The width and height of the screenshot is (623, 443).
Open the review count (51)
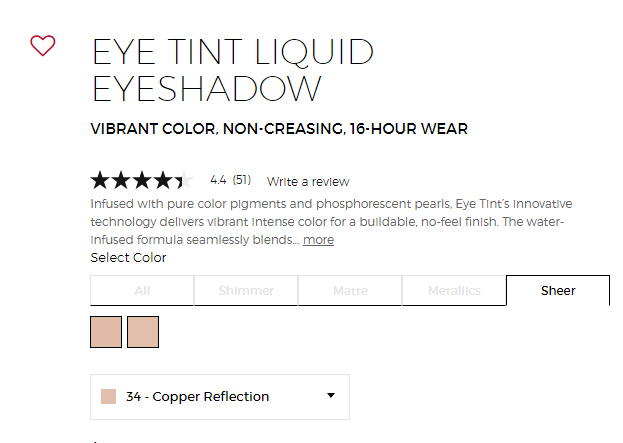pos(242,180)
